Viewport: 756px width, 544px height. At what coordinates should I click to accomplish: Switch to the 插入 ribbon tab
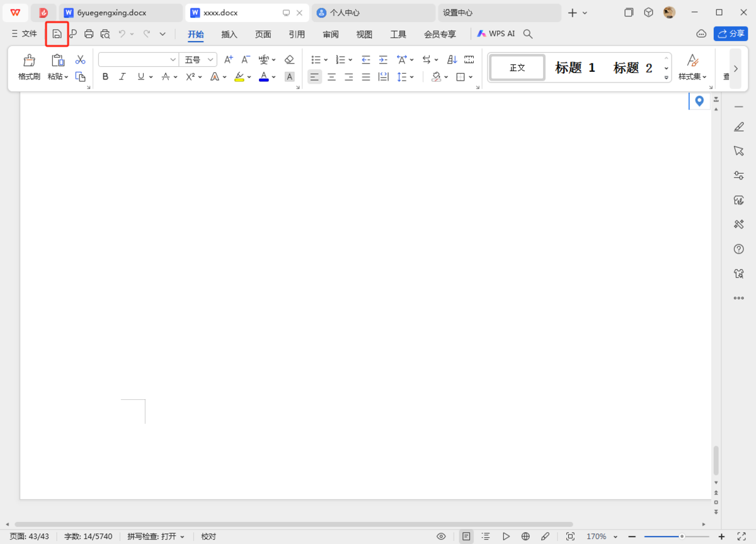pyautogui.click(x=229, y=35)
